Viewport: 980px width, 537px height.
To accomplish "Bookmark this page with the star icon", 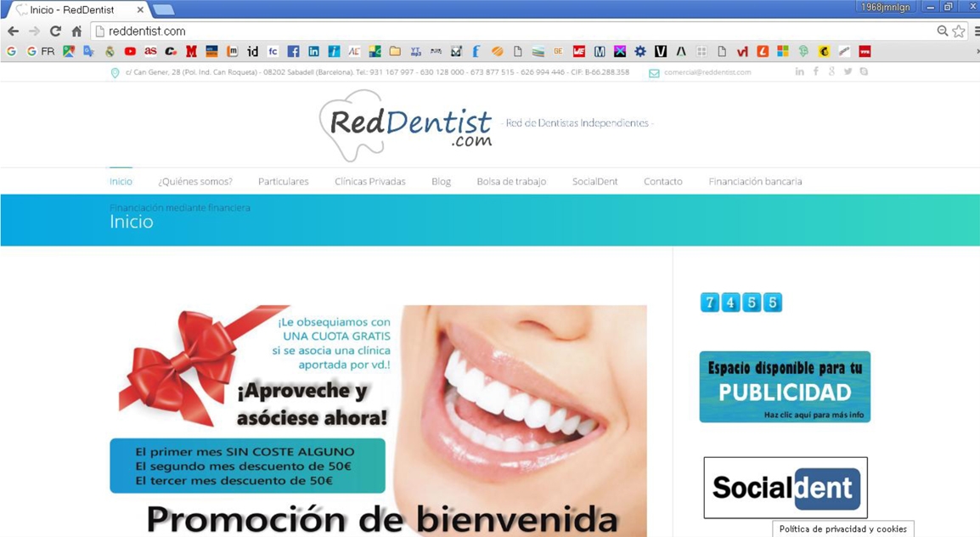I will (959, 31).
